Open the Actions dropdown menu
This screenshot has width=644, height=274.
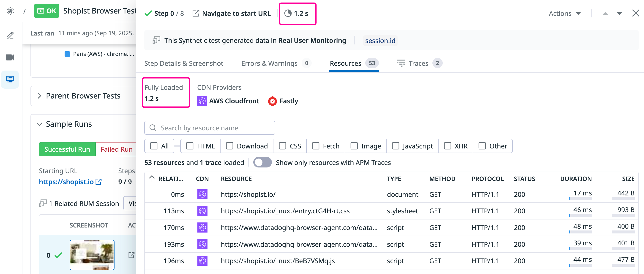[565, 14]
